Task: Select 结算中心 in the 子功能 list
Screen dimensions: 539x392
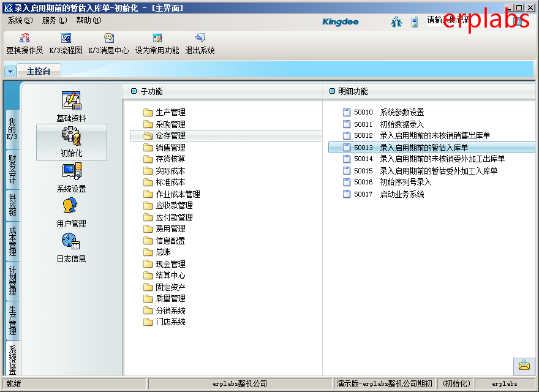Action: (170, 276)
